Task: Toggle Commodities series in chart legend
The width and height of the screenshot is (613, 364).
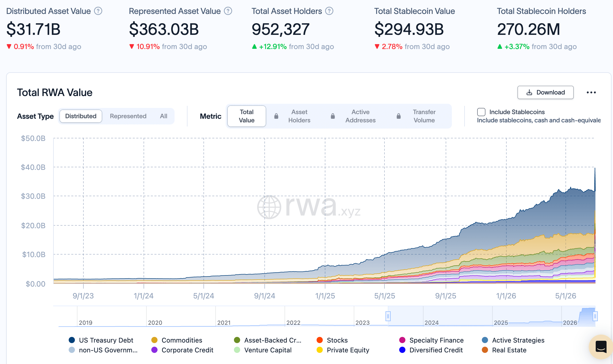Action: click(177, 340)
